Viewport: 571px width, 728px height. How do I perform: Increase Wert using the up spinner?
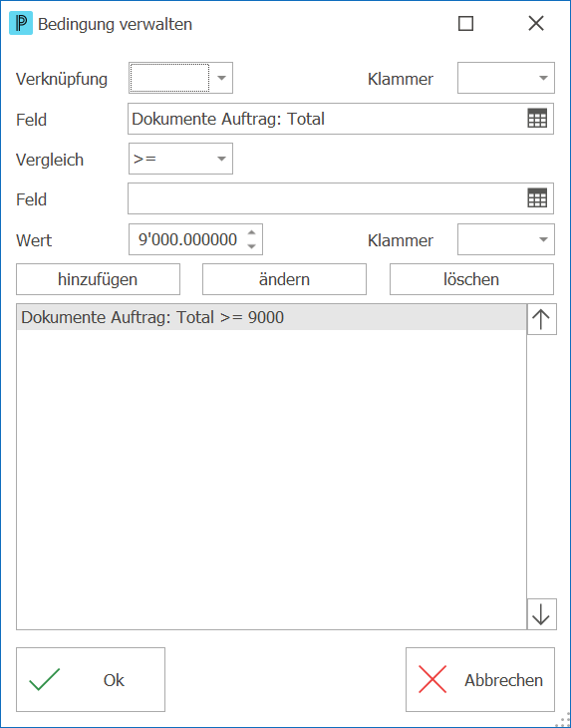pos(251,233)
